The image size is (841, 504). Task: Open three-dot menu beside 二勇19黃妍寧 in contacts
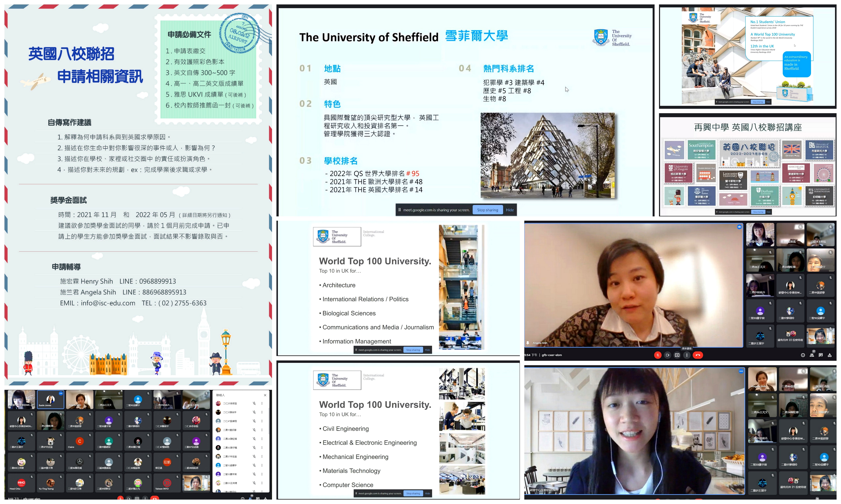[x=262, y=430]
